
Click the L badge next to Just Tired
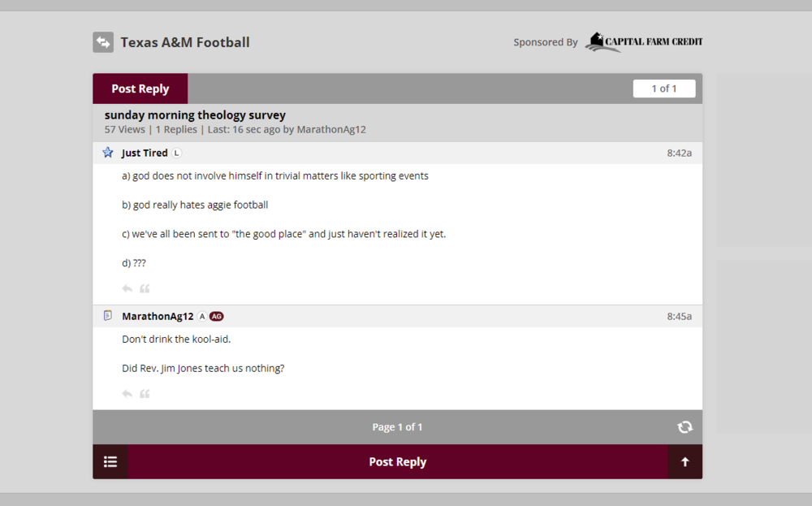tap(177, 153)
